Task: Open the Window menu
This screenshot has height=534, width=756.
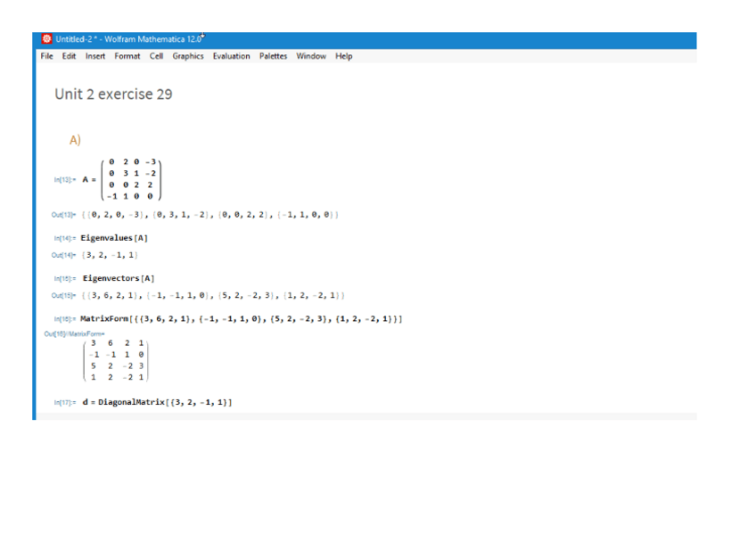Action: click(x=311, y=56)
